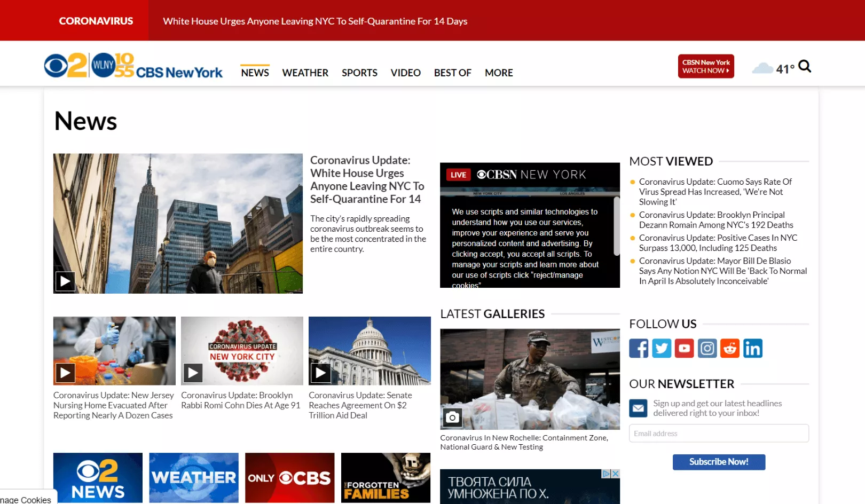Click the cloudy weather icon

[762, 68]
